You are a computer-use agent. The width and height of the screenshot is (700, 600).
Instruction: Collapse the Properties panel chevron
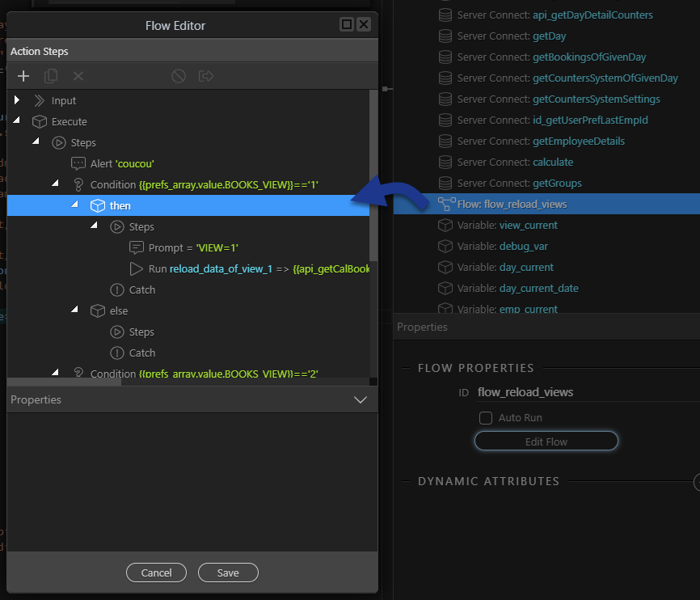click(361, 399)
